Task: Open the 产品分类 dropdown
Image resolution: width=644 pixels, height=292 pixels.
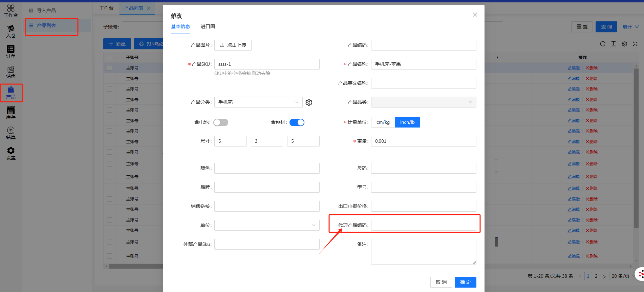Action: tap(258, 102)
